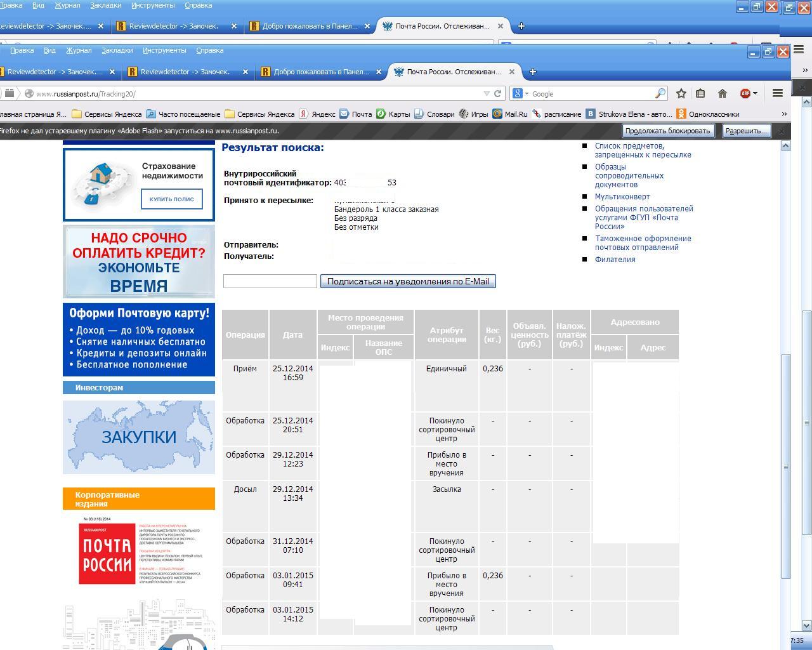812x650 pixels.
Task: Open the address bar history dropdown arrow
Action: tap(487, 94)
